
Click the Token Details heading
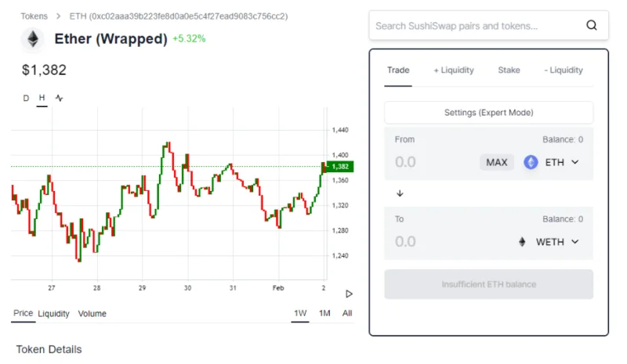pos(49,349)
